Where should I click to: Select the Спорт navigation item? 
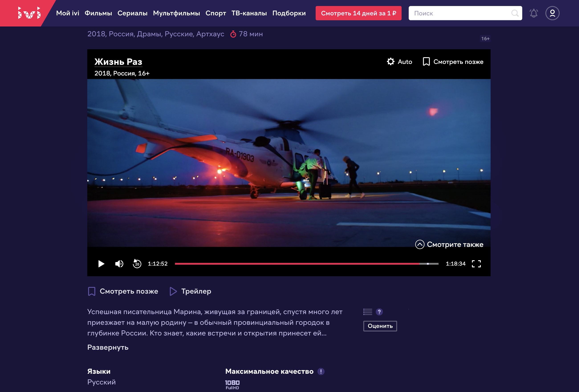pyautogui.click(x=216, y=13)
